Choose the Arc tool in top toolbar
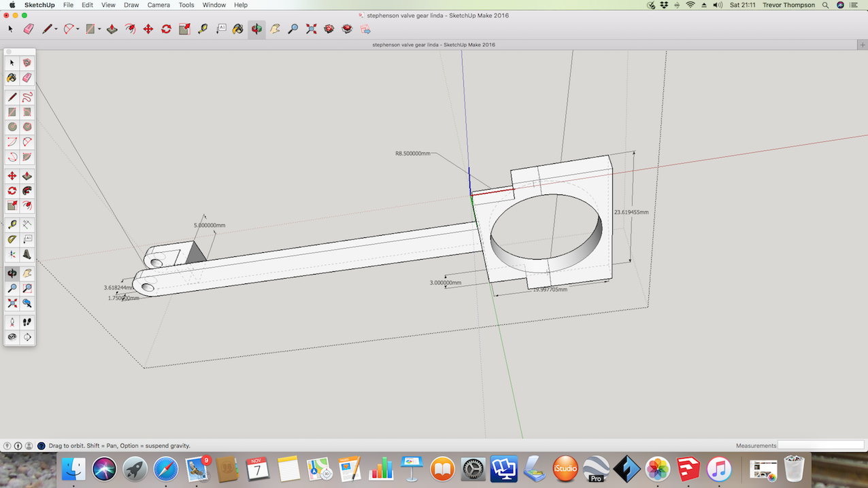868x488 pixels. click(x=69, y=29)
